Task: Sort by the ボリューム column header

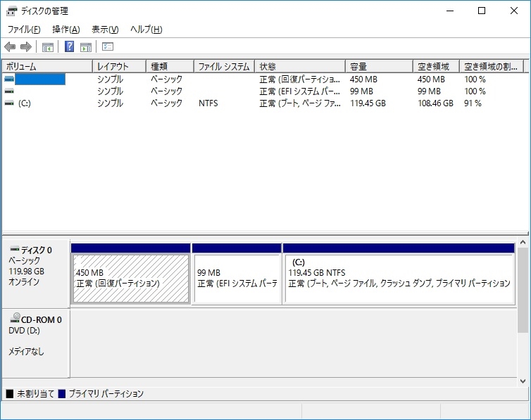Action: click(x=47, y=66)
